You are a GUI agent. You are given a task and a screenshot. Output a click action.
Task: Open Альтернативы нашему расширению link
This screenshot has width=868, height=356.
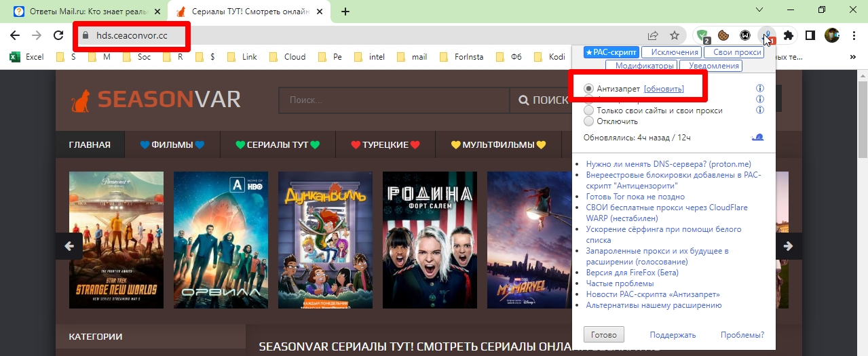coord(654,304)
